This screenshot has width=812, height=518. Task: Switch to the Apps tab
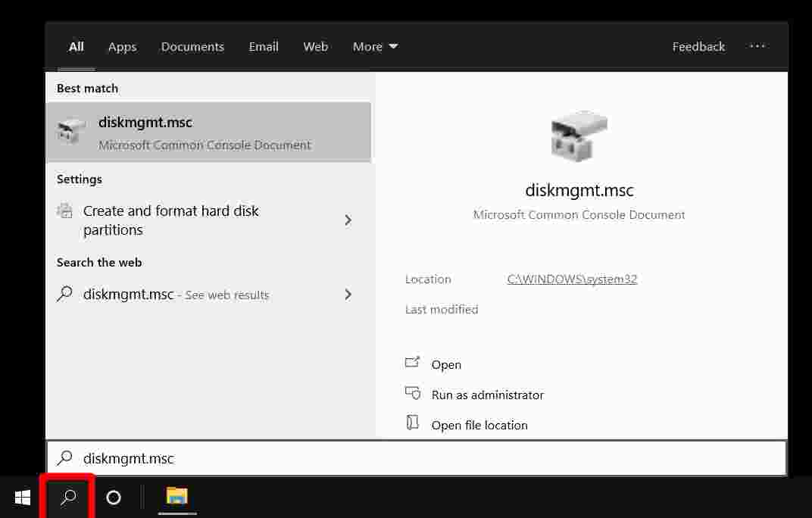click(122, 47)
